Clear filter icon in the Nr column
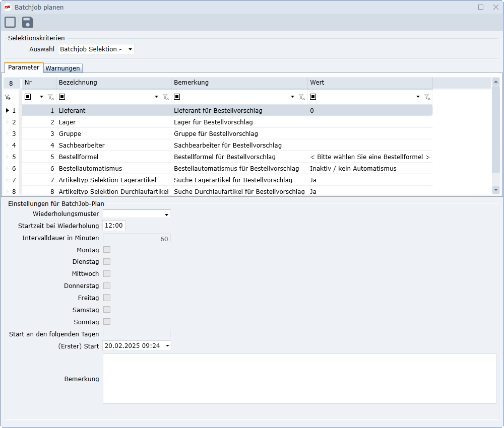This screenshot has width=504, height=428. click(x=51, y=97)
